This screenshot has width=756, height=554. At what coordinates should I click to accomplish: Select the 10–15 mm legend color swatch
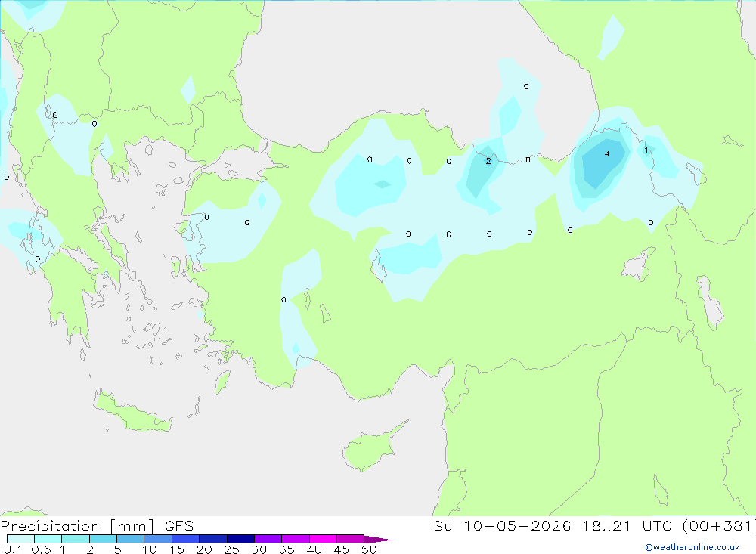[158, 539]
